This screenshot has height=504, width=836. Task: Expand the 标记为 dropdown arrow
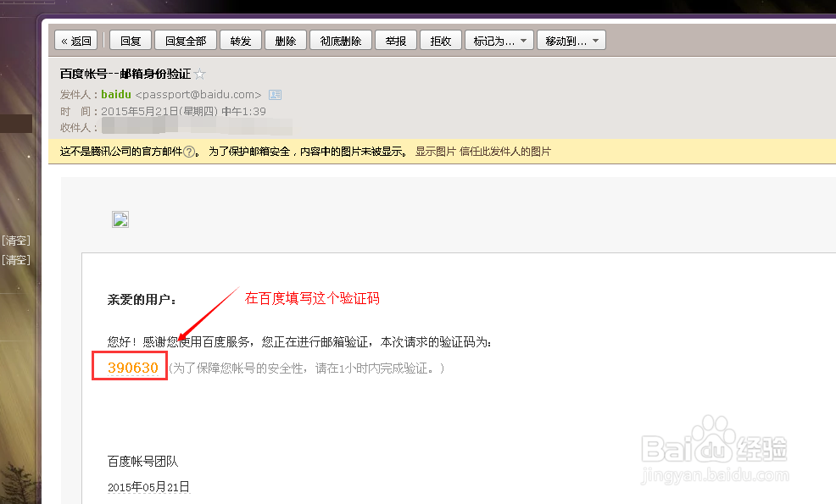pyautogui.click(x=523, y=39)
